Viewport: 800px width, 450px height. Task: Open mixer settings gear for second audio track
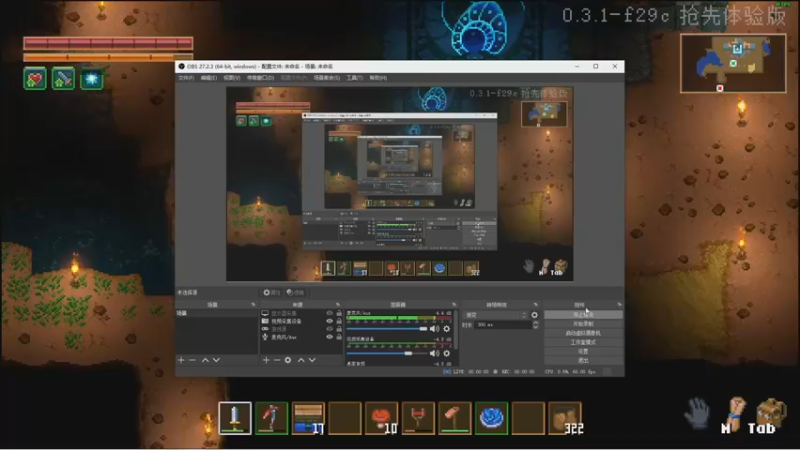(447, 353)
